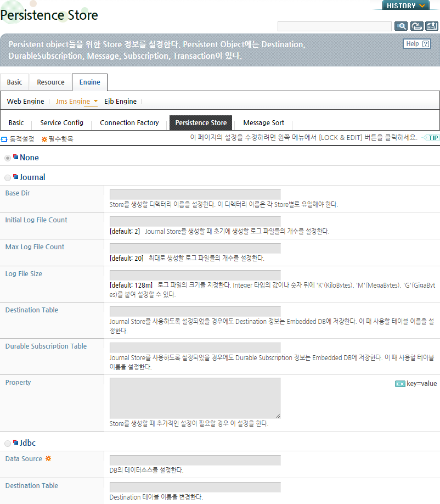Click the Initial Log File Count label
Image resolution: width=440 pixels, height=504 pixels.
36,220
